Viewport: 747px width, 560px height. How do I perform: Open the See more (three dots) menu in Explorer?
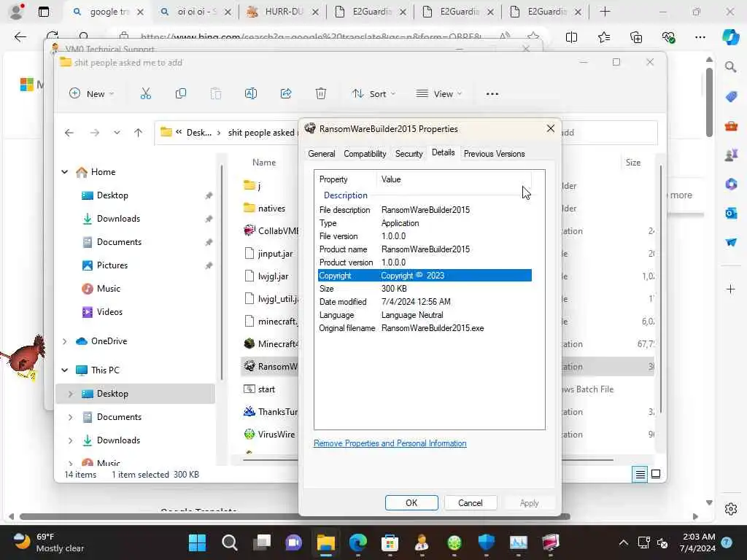coord(492,94)
